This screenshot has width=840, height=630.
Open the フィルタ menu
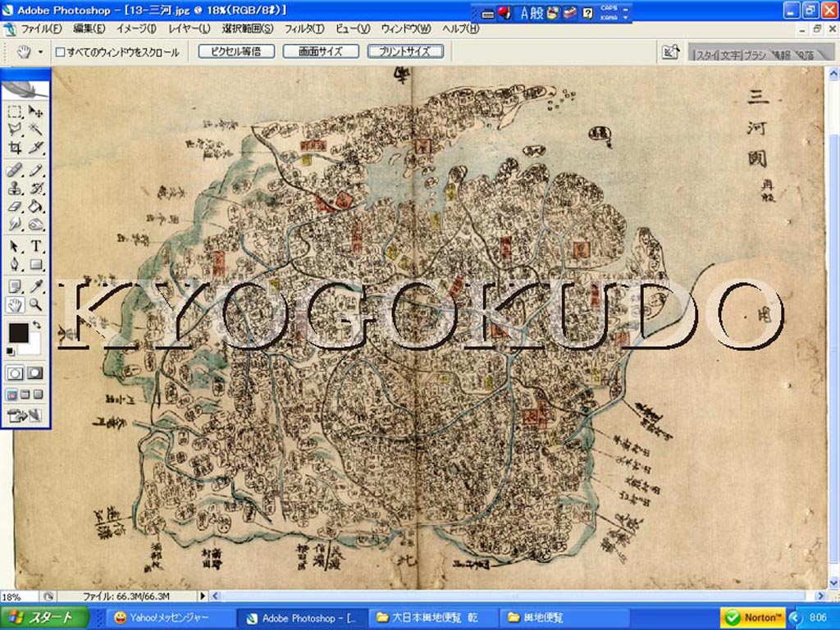pos(304,29)
